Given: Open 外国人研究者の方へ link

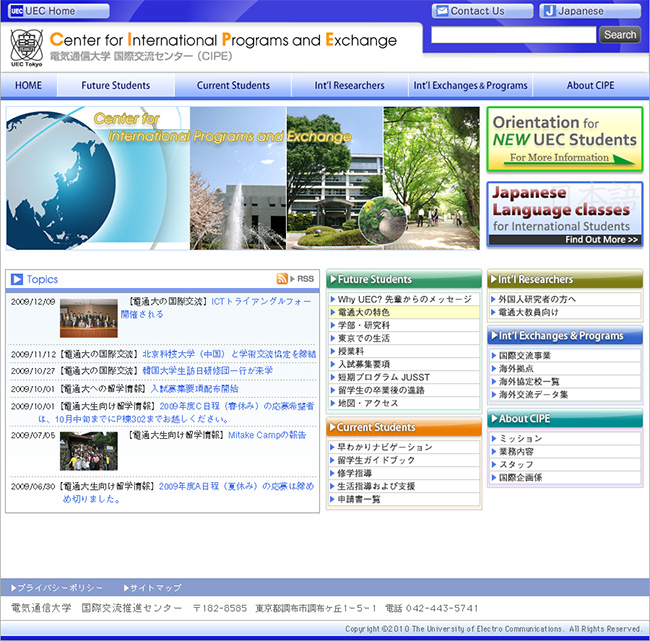Looking at the screenshot, I should coord(565,299).
